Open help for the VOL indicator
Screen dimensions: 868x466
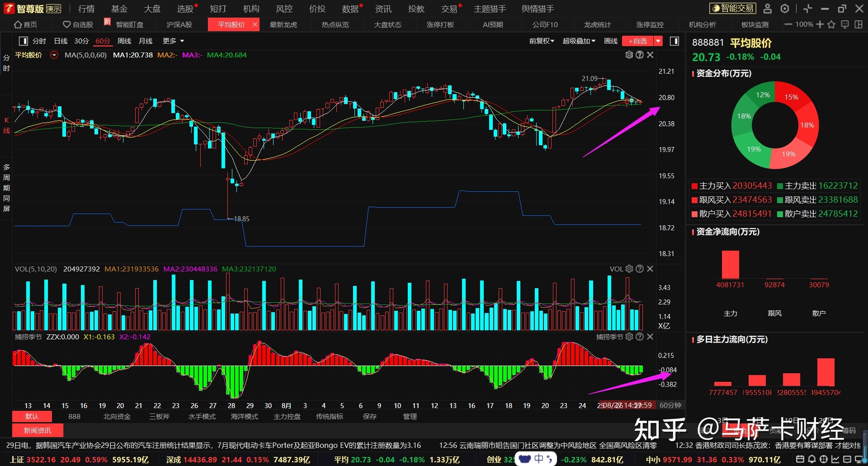[640, 269]
